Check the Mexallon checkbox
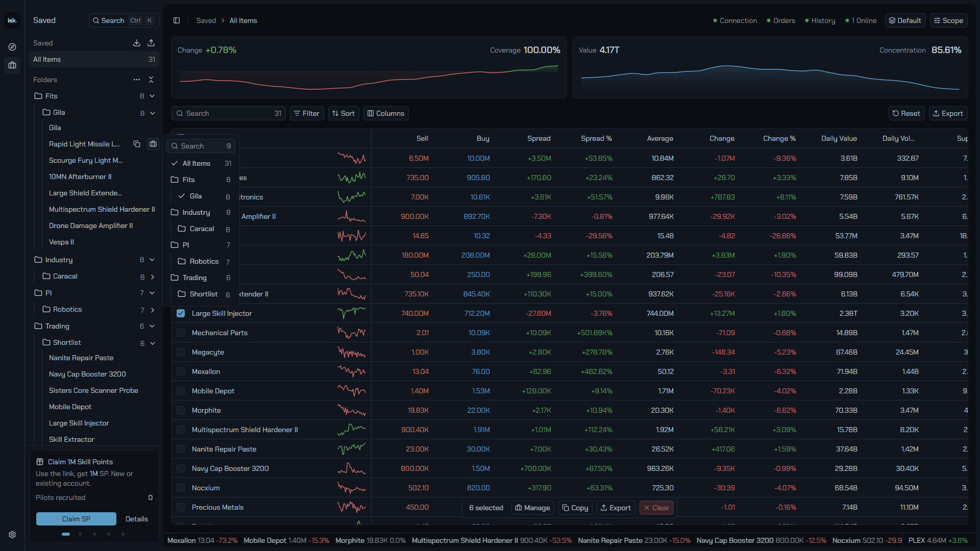980x551 pixels. (x=181, y=371)
